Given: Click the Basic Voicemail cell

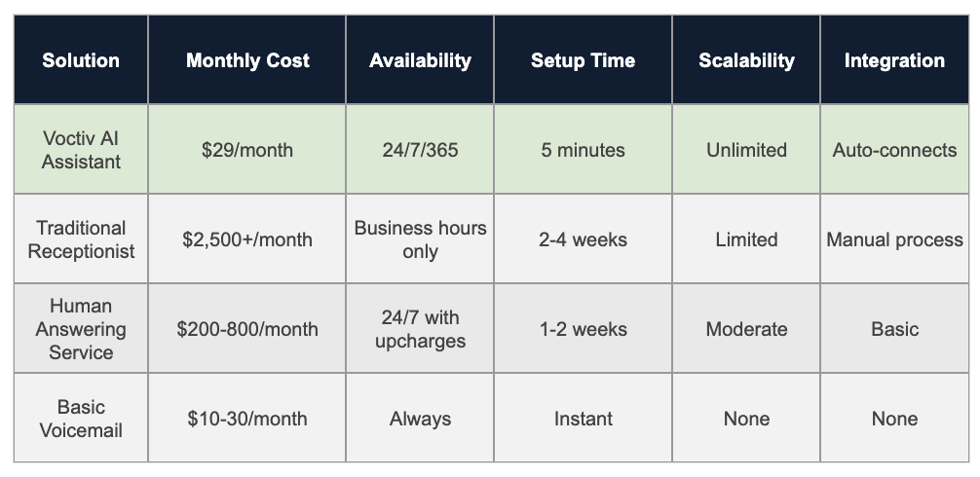Looking at the screenshot, I should [x=81, y=419].
